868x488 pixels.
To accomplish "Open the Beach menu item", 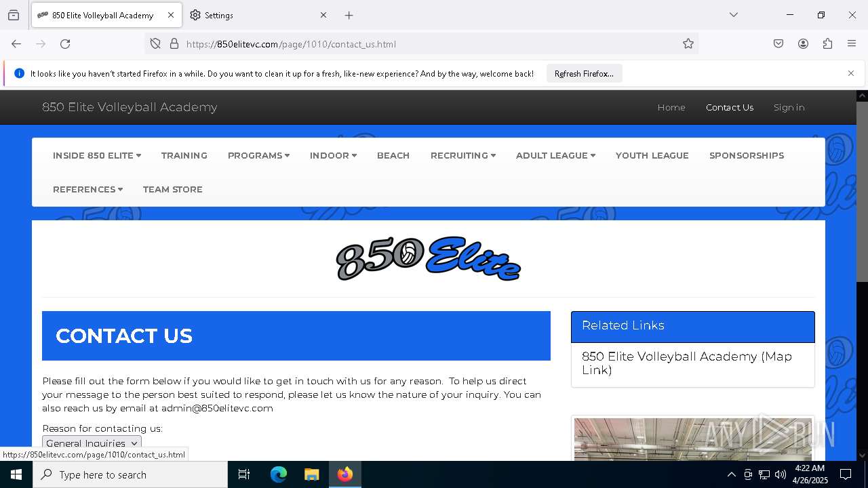I will (x=393, y=155).
